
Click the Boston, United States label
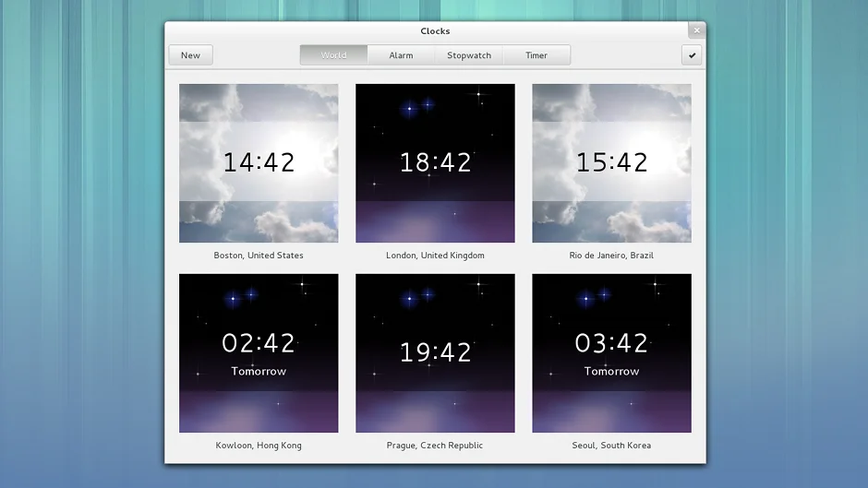point(259,256)
